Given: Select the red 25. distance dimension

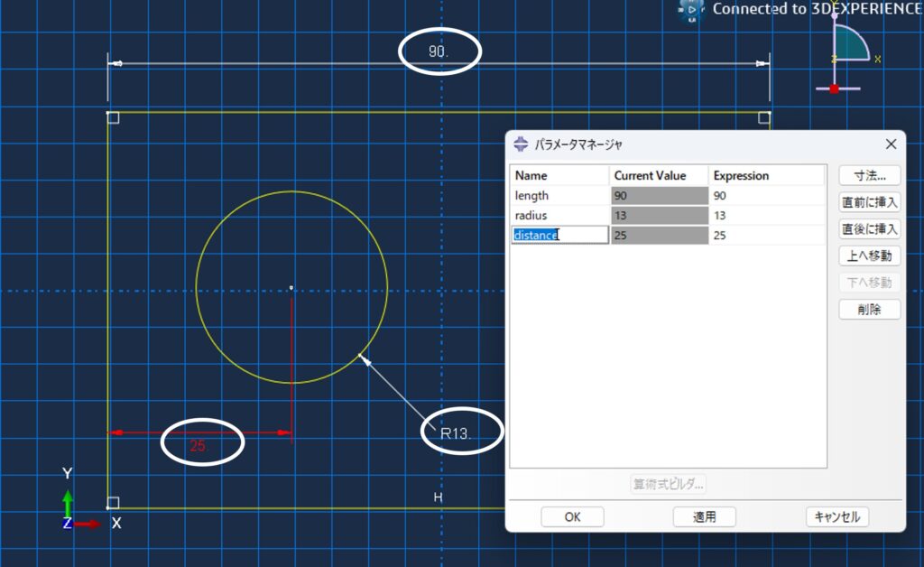Looking at the screenshot, I should tap(199, 446).
